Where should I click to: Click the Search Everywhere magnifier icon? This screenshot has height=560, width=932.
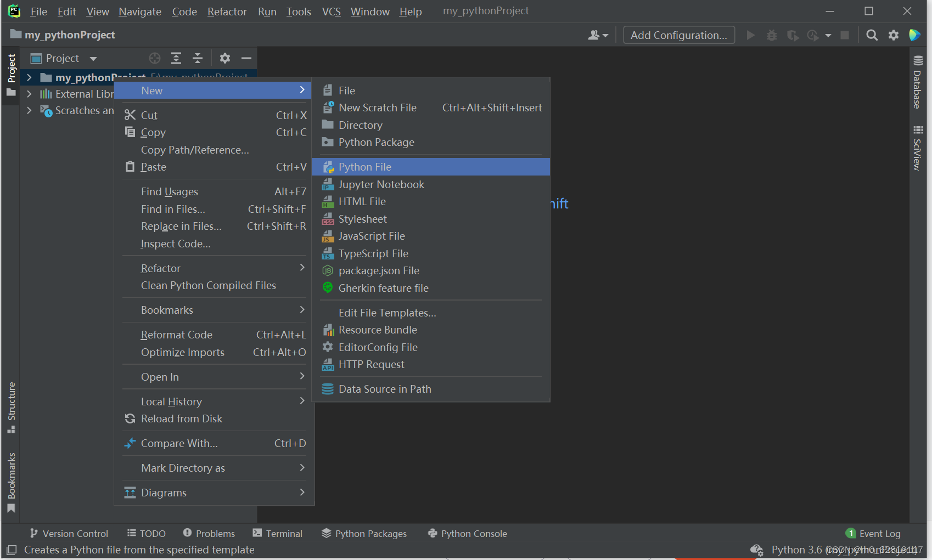(872, 35)
